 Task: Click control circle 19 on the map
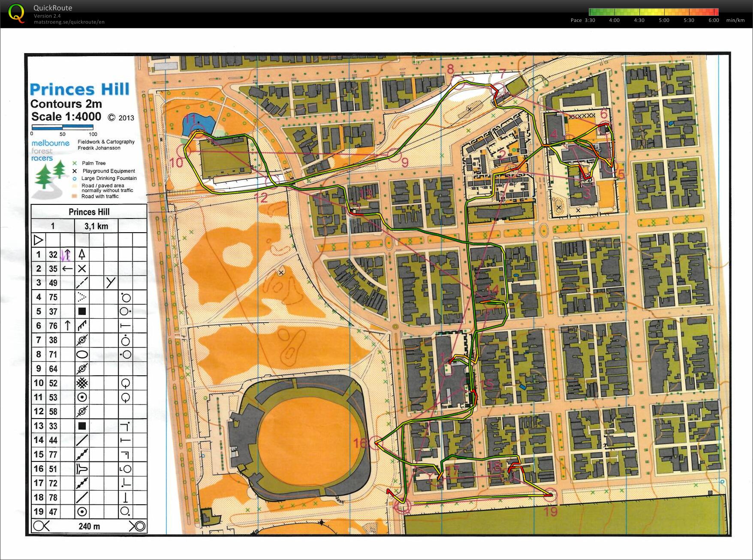click(x=550, y=496)
